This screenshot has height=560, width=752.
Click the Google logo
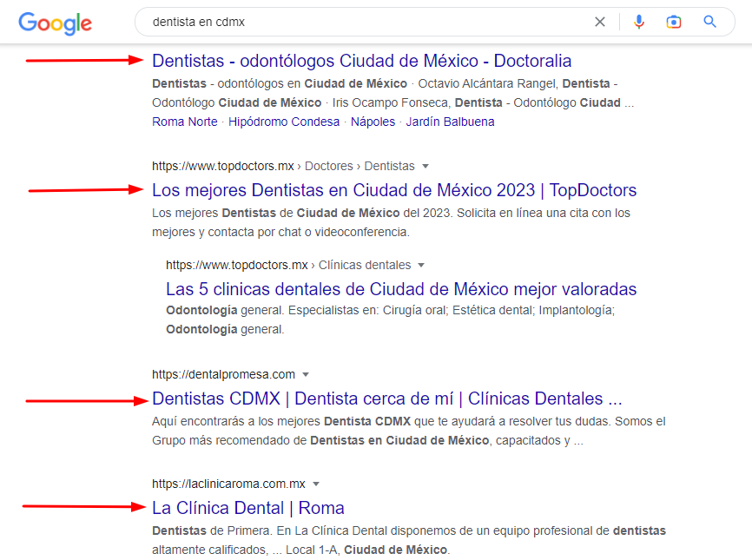(56, 23)
